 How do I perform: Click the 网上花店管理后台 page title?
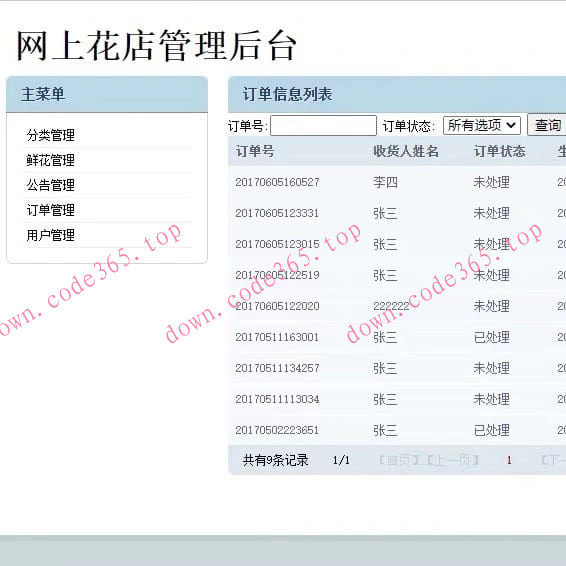pos(156,46)
